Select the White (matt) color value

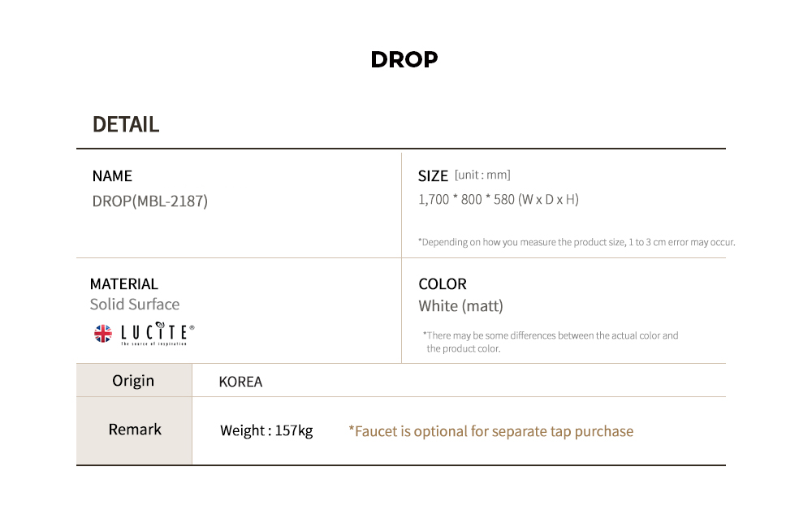461,306
